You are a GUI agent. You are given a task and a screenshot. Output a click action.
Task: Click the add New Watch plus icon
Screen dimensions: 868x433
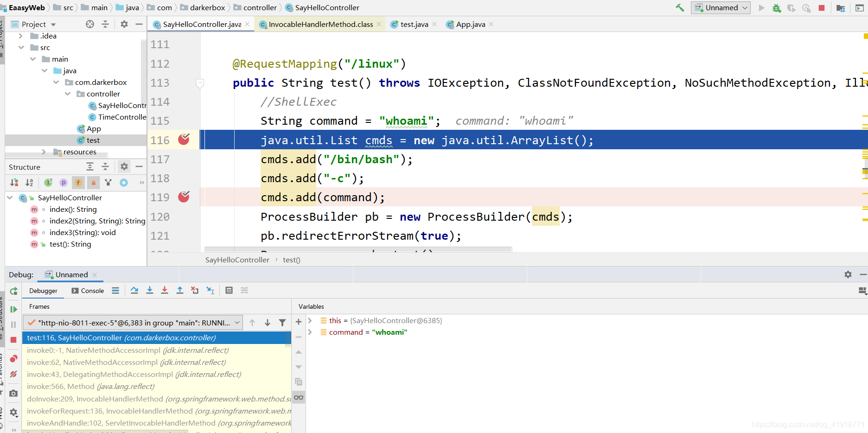pyautogui.click(x=299, y=322)
